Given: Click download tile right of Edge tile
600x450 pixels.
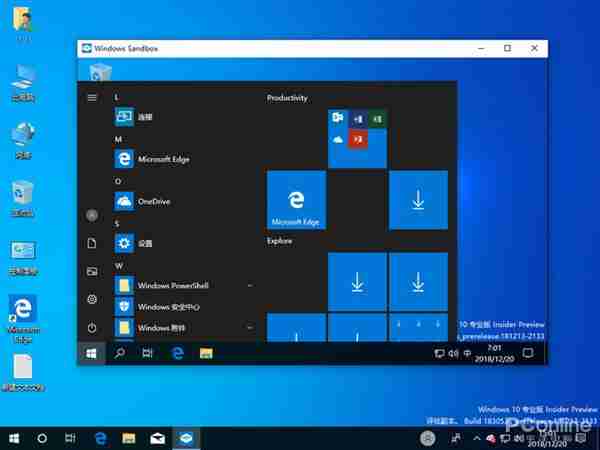Looking at the screenshot, I should [x=418, y=200].
